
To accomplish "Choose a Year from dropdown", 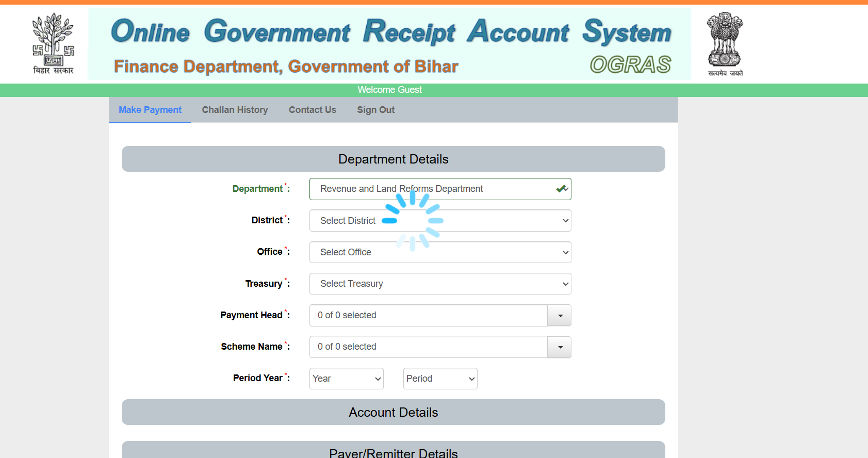I will [x=347, y=379].
